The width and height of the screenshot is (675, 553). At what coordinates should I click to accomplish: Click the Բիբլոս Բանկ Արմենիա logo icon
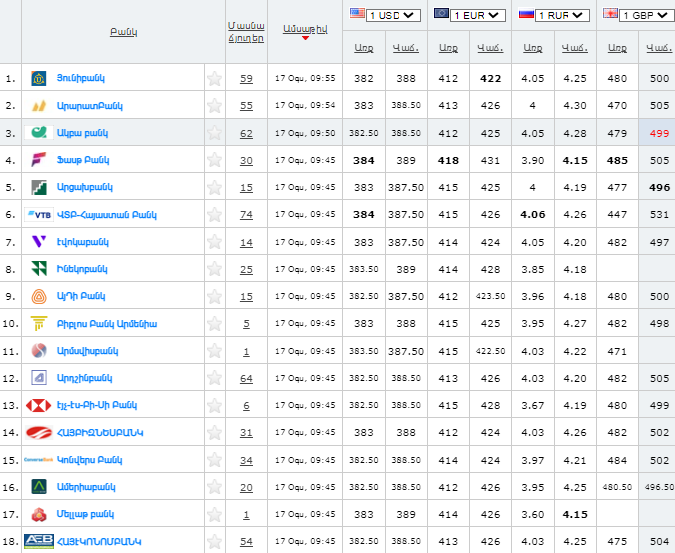(x=39, y=323)
